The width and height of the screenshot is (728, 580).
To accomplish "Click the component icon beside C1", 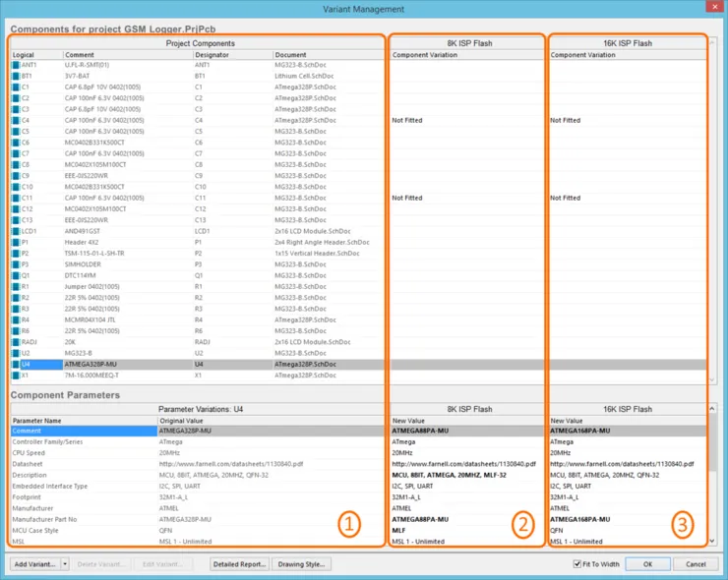I will 16,87.
